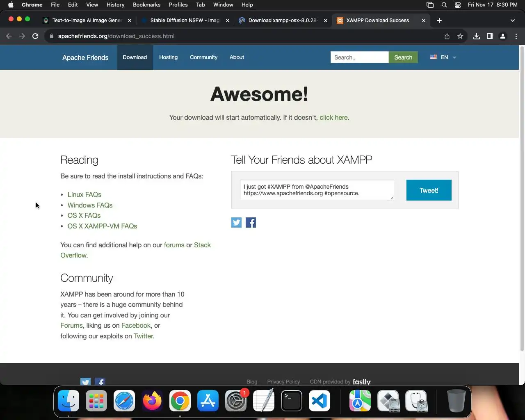Open Terminal from the Dock
Viewport: 525px width, 420px height.
(292, 401)
